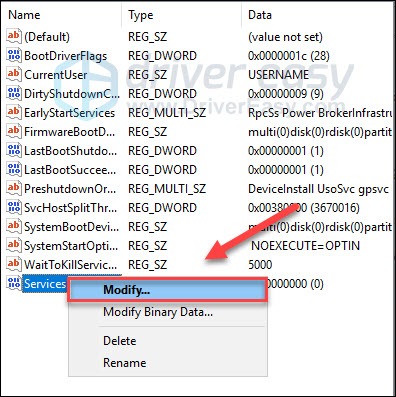Select the PreshutdownOr... value name
Image resolution: width=396 pixels, height=397 pixels.
[x=70, y=189]
